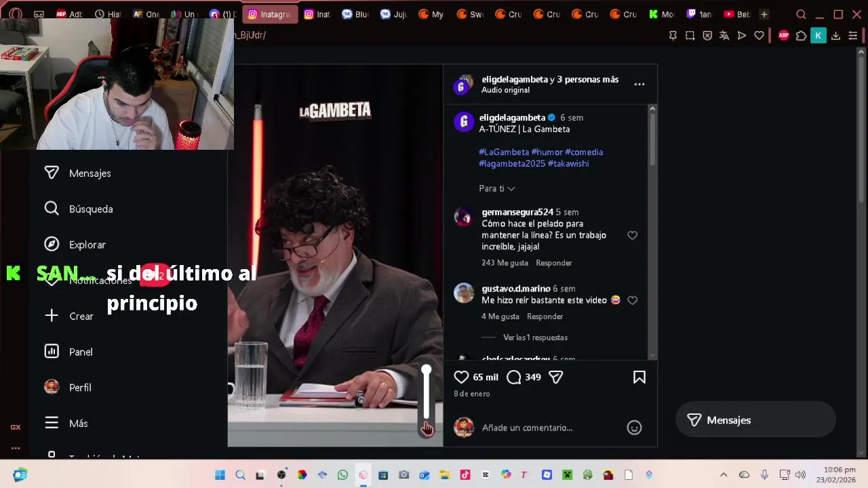Click Responder under the gustavo.d.marino comment

tap(545, 317)
